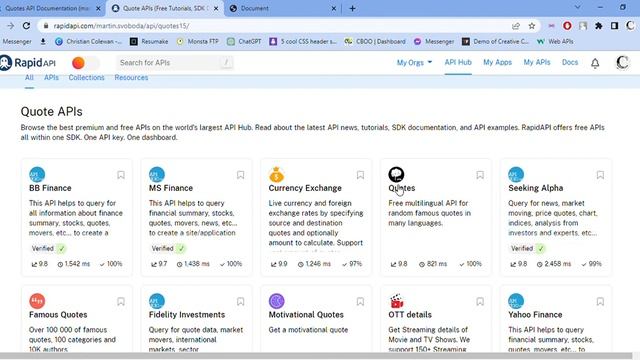640x360 pixels.
Task: Open the BB Finance API title link
Action: pyautogui.click(x=50, y=188)
